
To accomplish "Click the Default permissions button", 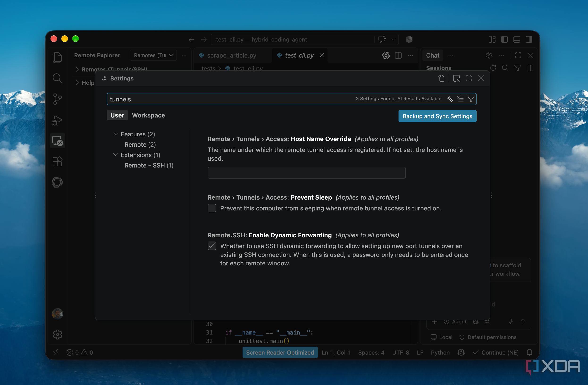I will coord(488,337).
